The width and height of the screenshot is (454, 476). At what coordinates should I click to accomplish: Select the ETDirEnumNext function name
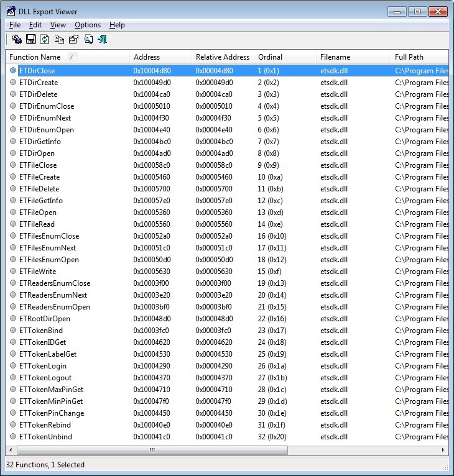45,118
